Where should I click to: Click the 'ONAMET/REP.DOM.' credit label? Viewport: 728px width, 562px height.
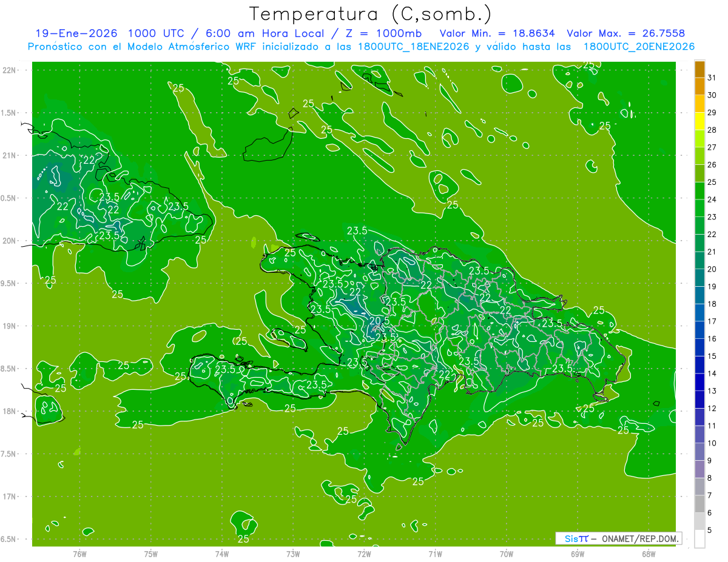(x=641, y=538)
